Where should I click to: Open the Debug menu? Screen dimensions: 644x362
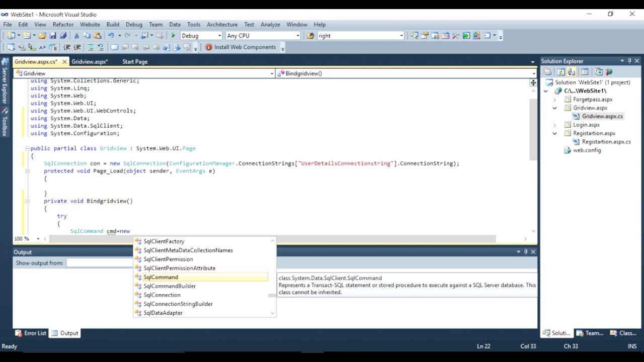click(134, 24)
